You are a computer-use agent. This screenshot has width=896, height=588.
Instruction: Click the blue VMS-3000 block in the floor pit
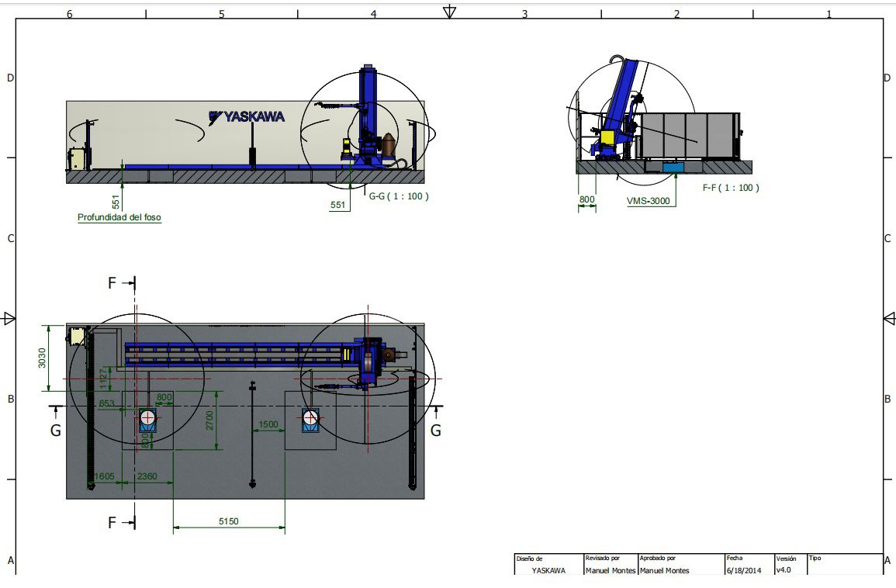(673, 167)
